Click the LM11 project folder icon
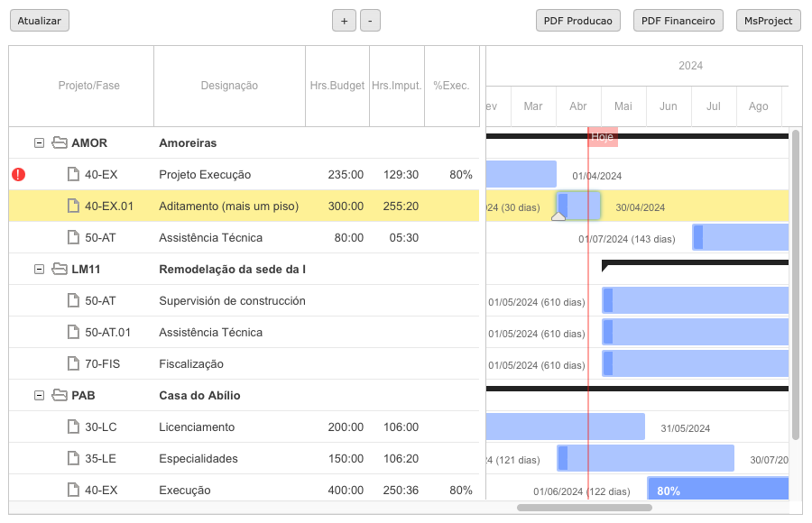 pyautogui.click(x=60, y=269)
